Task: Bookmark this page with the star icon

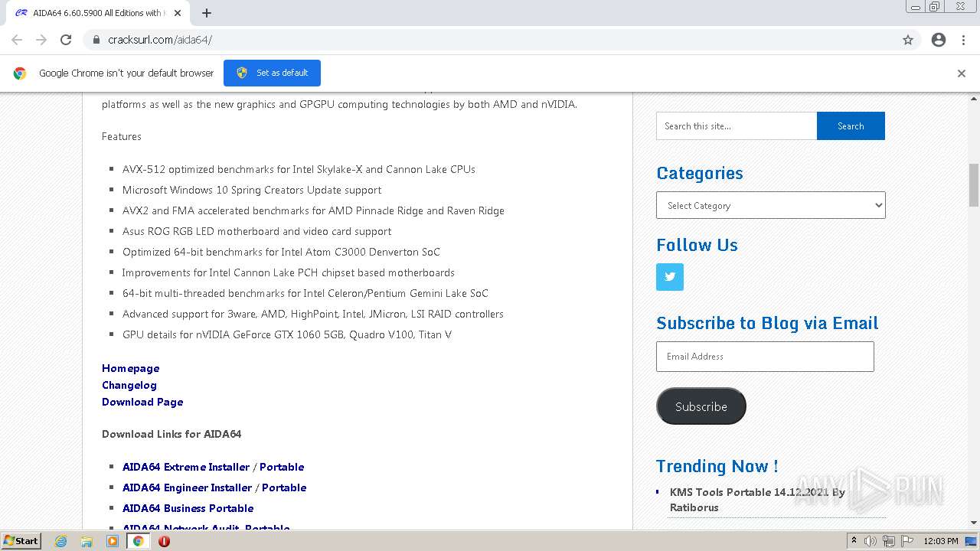Action: [908, 40]
